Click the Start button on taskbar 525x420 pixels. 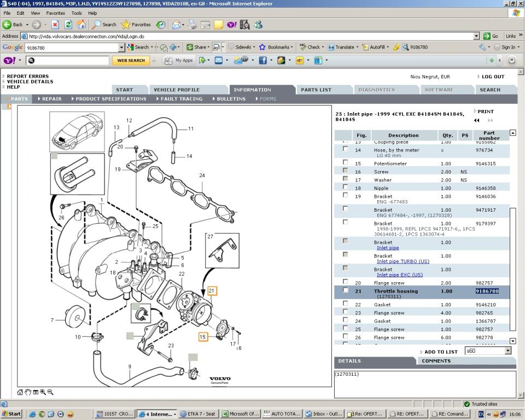tap(11, 414)
